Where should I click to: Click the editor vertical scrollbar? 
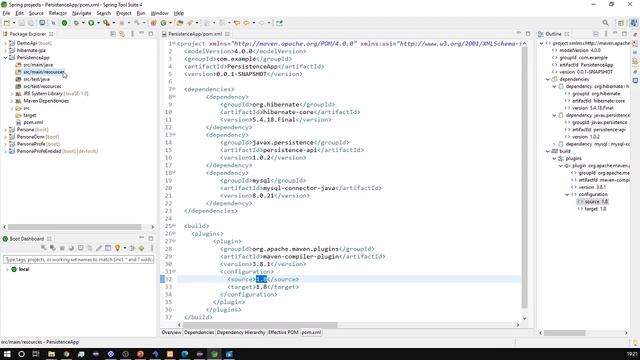pos(524,178)
